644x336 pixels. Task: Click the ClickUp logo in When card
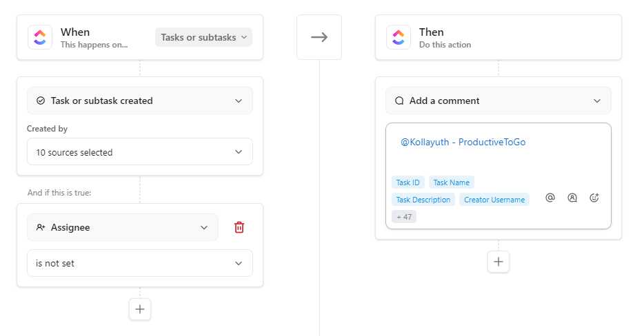pyautogui.click(x=40, y=37)
